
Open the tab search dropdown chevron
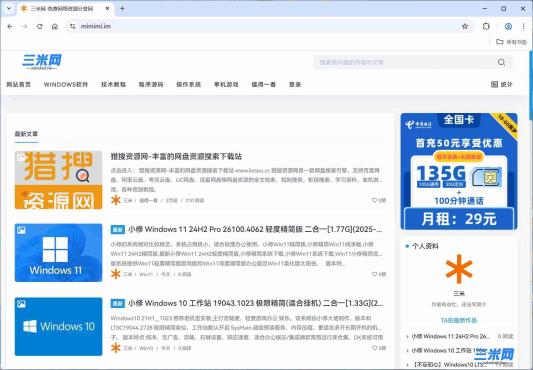coord(9,9)
